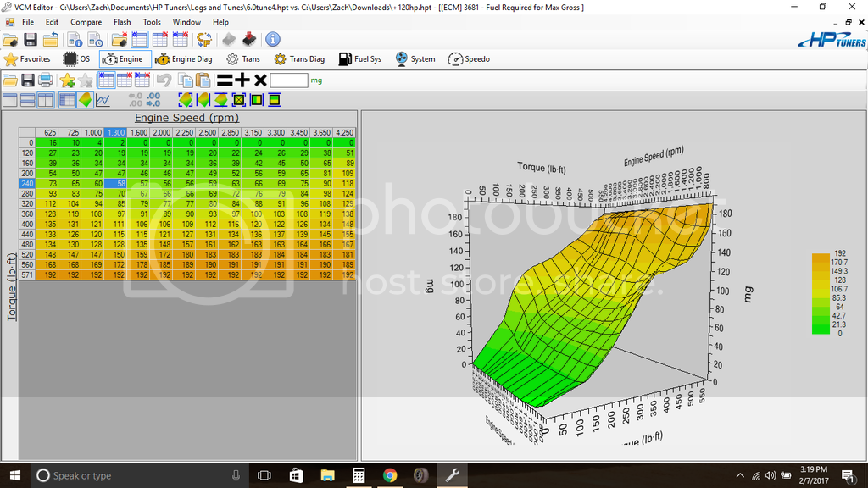868x488 pixels.
Task: Select the 4,250 rpm column header
Action: point(344,133)
